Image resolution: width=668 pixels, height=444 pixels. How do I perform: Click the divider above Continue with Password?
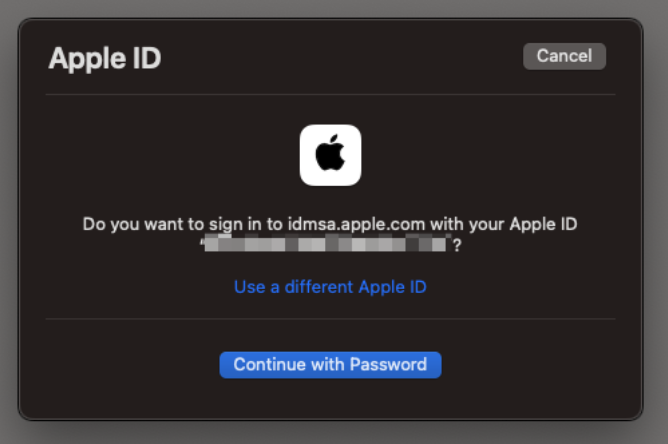tap(330, 318)
